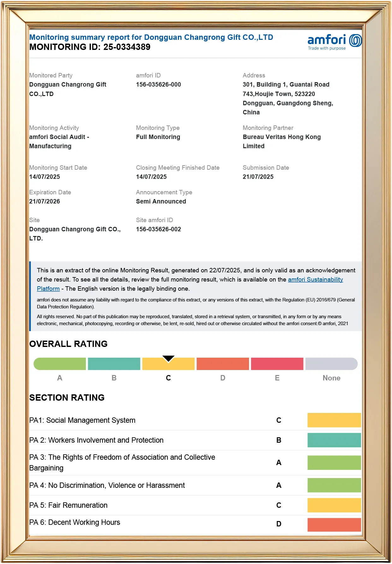This screenshot has height=564, width=392.
Task: Click green swatch for PA 4 No Discrimination
Action: click(x=334, y=485)
